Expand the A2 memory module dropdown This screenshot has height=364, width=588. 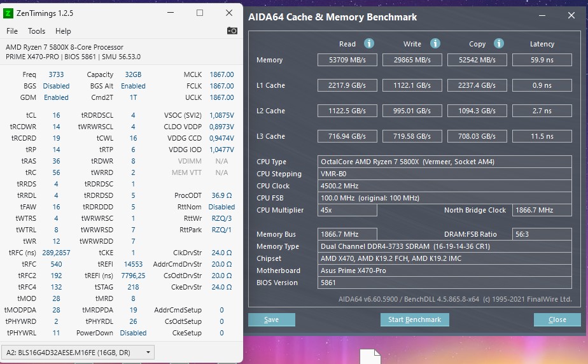(x=78, y=353)
